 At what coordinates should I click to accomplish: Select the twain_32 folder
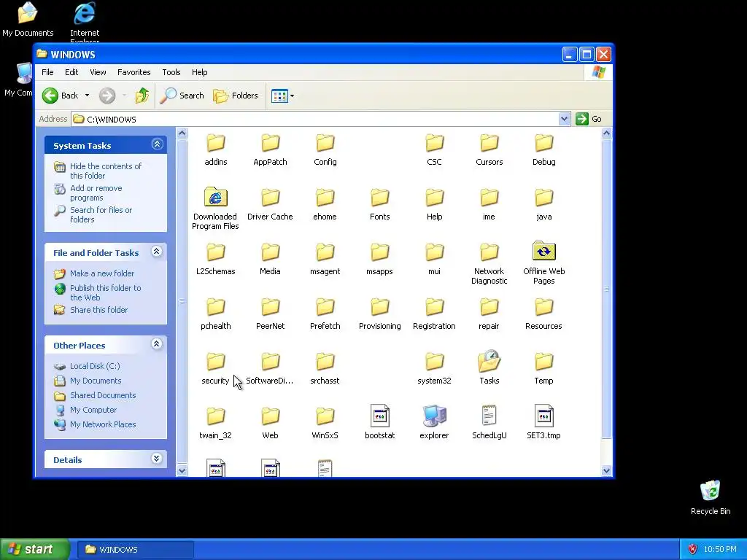(x=216, y=422)
